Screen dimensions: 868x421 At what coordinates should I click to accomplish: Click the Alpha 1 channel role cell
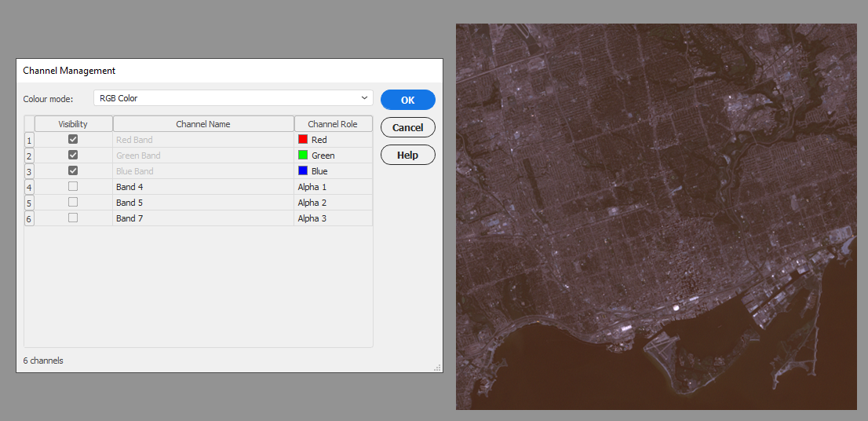pos(334,187)
